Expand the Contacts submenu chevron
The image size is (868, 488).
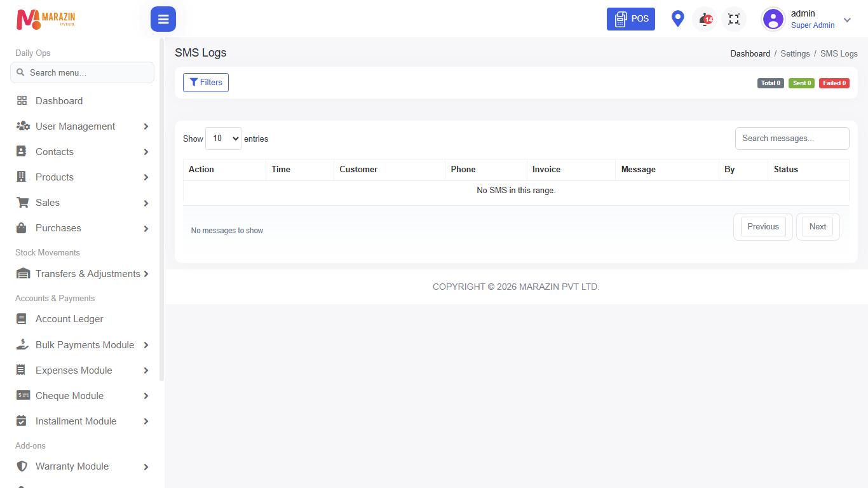point(146,152)
